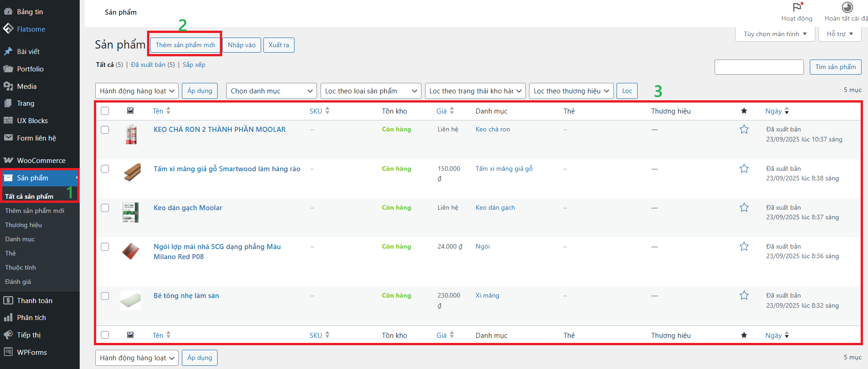This screenshot has height=369, width=868.
Task: Toggle featured star for Keo dán gạch Moolar
Action: (x=744, y=208)
